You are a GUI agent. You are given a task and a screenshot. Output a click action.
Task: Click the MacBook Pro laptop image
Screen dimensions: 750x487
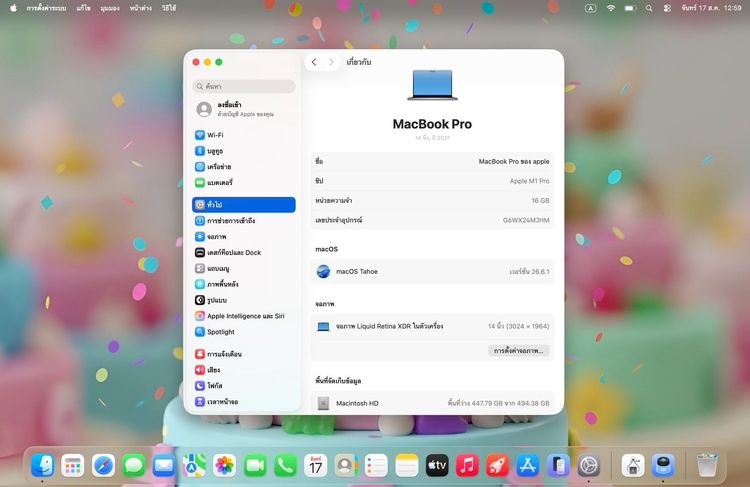[432, 85]
